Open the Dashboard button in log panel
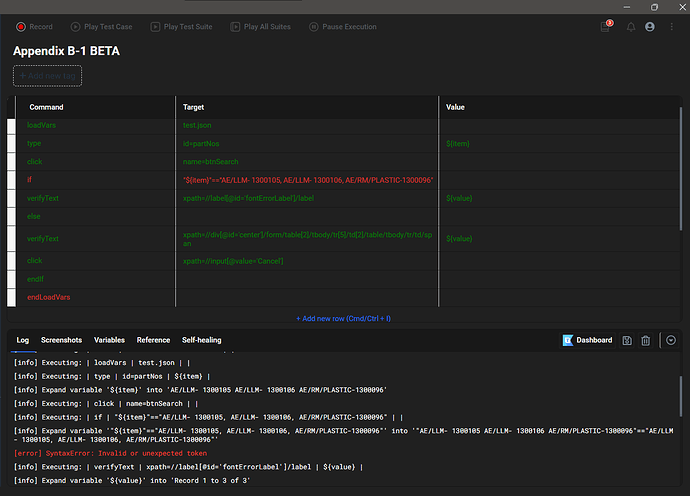 click(587, 340)
